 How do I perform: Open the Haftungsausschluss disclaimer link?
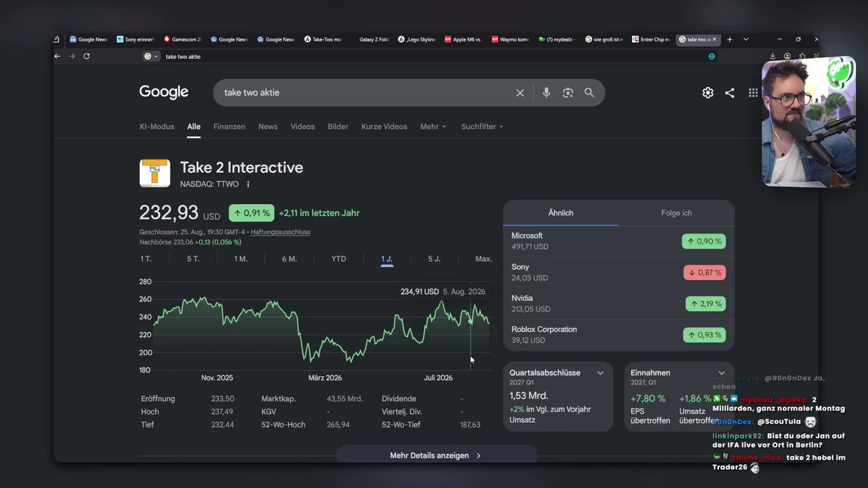(281, 232)
